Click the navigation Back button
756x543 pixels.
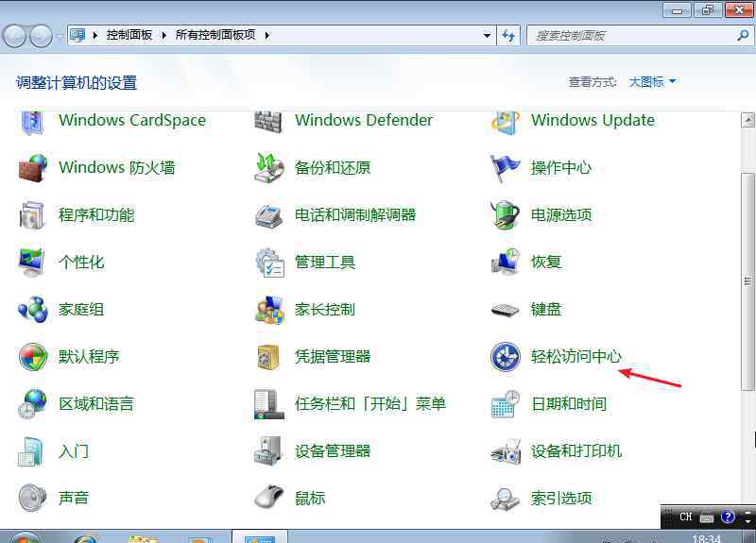14,36
